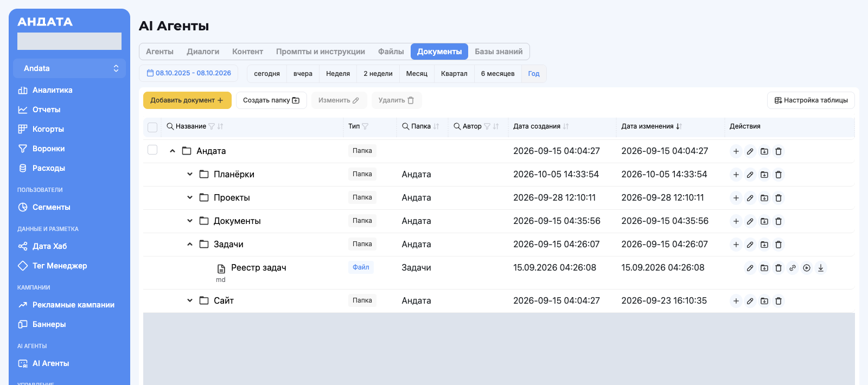Filter the Автор column

[487, 126]
